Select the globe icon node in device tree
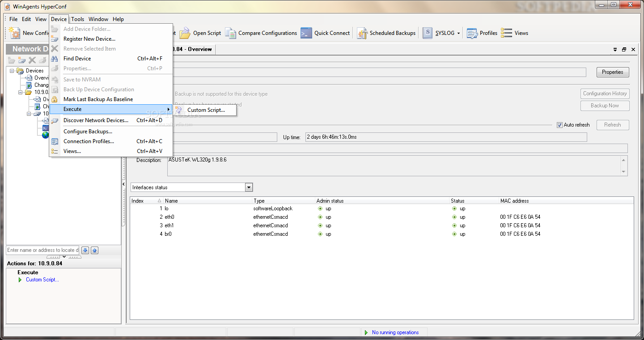Screen dimensions: 644x340 [46, 135]
